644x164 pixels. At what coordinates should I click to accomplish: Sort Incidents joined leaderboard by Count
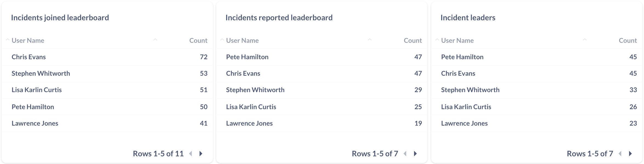point(198,41)
